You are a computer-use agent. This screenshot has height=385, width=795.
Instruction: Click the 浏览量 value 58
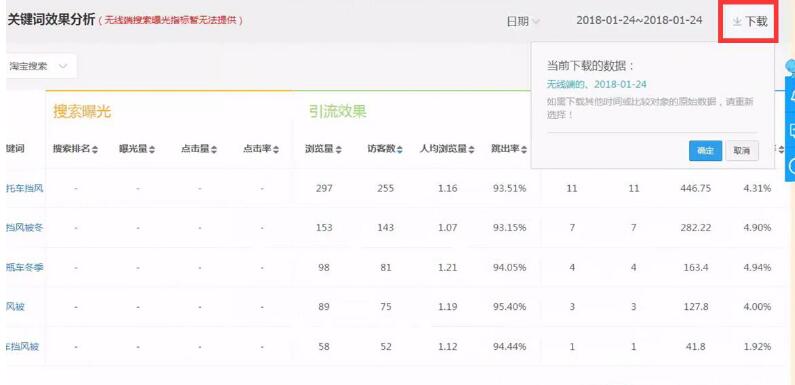pos(324,347)
